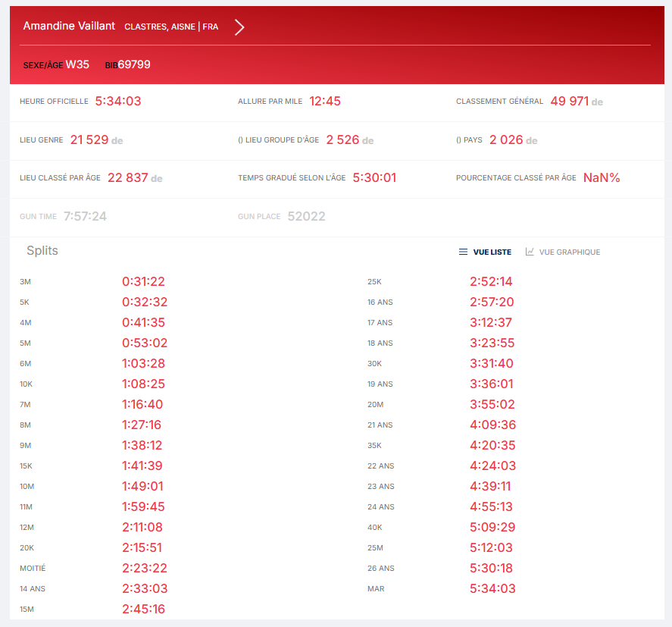Click the MAR finish split 5:34:03
This screenshot has height=627, width=672.
(x=492, y=588)
